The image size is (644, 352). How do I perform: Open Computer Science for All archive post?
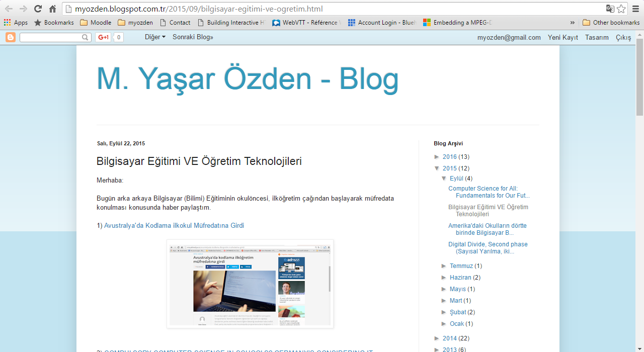coord(489,192)
